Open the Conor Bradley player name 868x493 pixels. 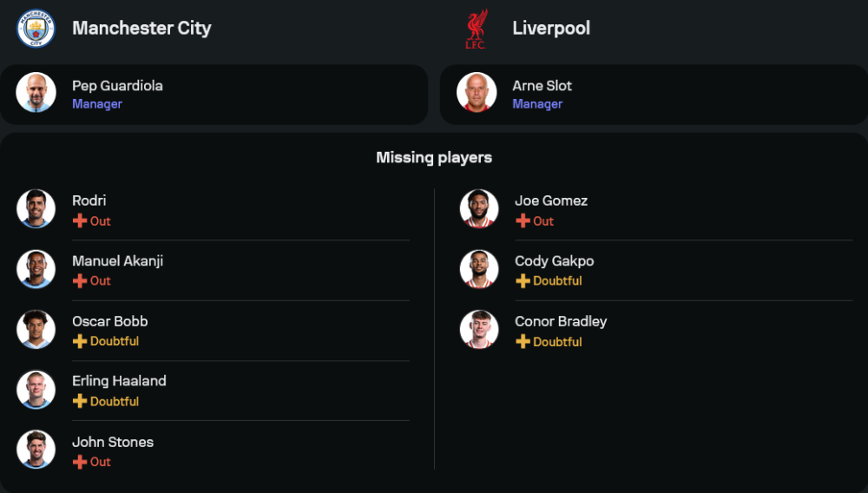(561, 321)
